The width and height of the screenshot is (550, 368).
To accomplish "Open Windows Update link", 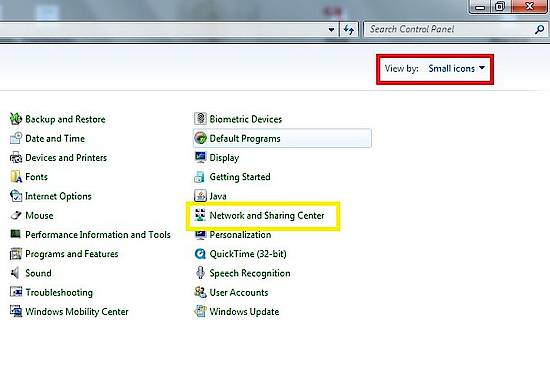I will (244, 312).
